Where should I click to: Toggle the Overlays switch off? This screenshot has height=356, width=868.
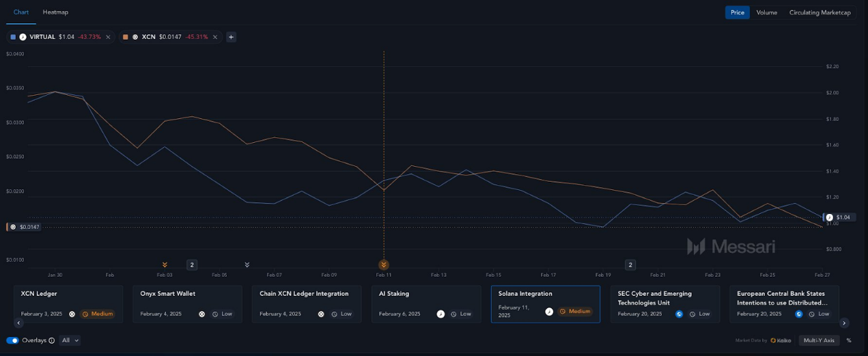12,340
